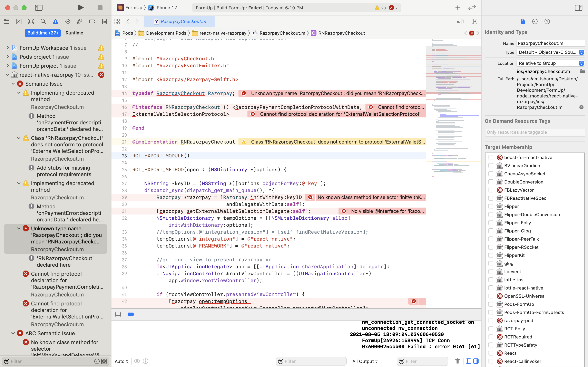Switch to the Runtime tab
Screen dimensions: 588x367
(74, 33)
